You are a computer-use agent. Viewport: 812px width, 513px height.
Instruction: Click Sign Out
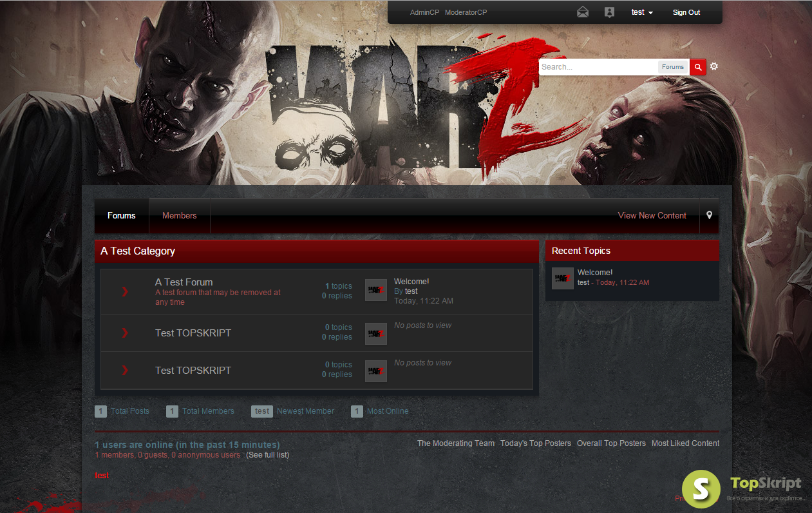(x=686, y=12)
